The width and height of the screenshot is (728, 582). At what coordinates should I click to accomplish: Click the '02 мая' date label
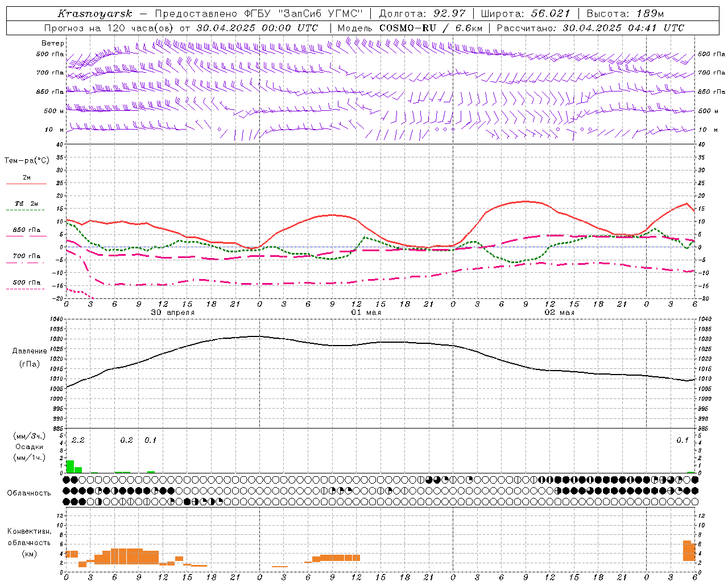pos(560,313)
